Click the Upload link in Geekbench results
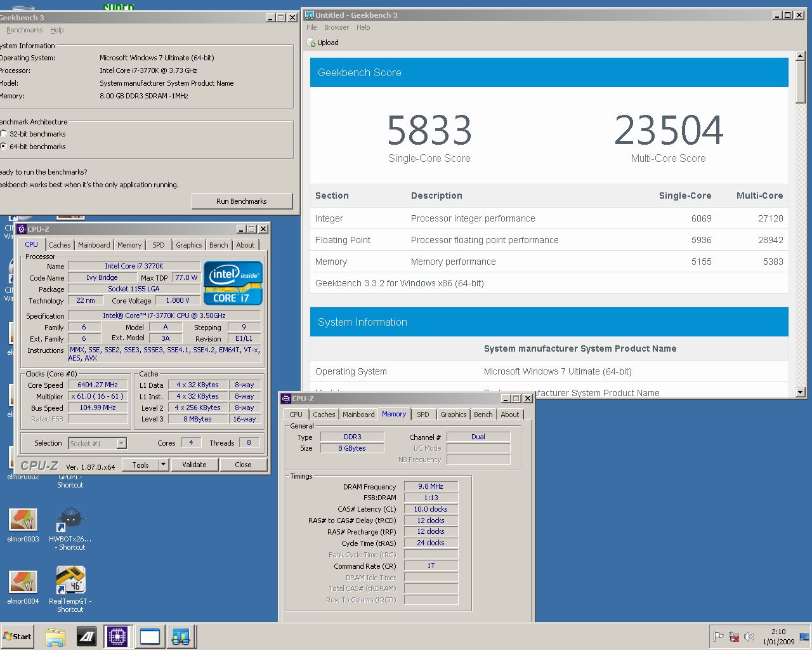This screenshot has height=650, width=812. click(328, 43)
